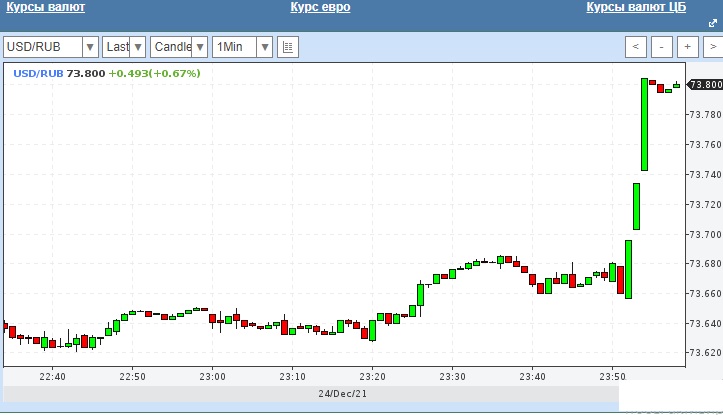Open the USD/RUB currency pair dropdown
The height and width of the screenshot is (415, 723).
click(51, 47)
